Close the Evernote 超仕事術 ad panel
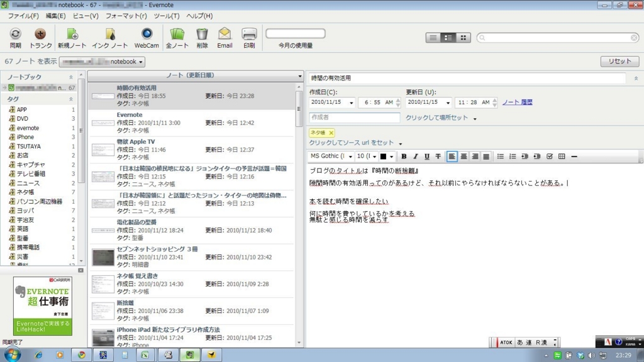 tap(80, 270)
